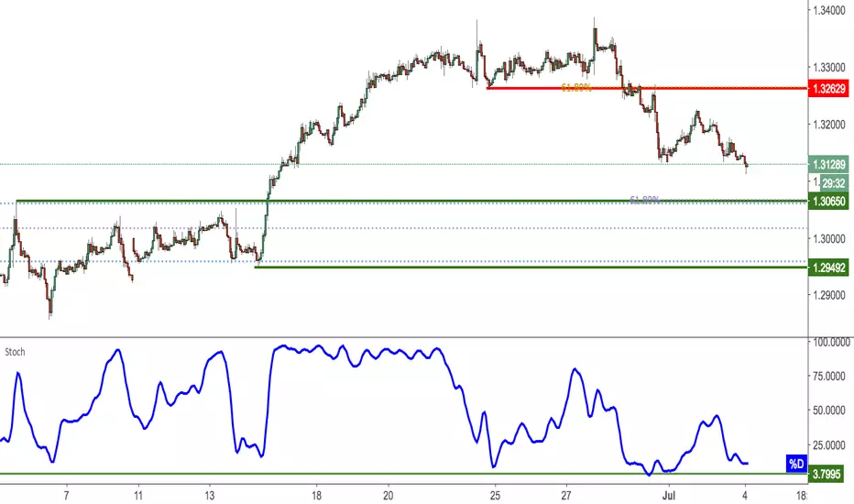The width and height of the screenshot is (854, 504).
Task: Click the date label 13 on time axis
Action: coord(210,496)
